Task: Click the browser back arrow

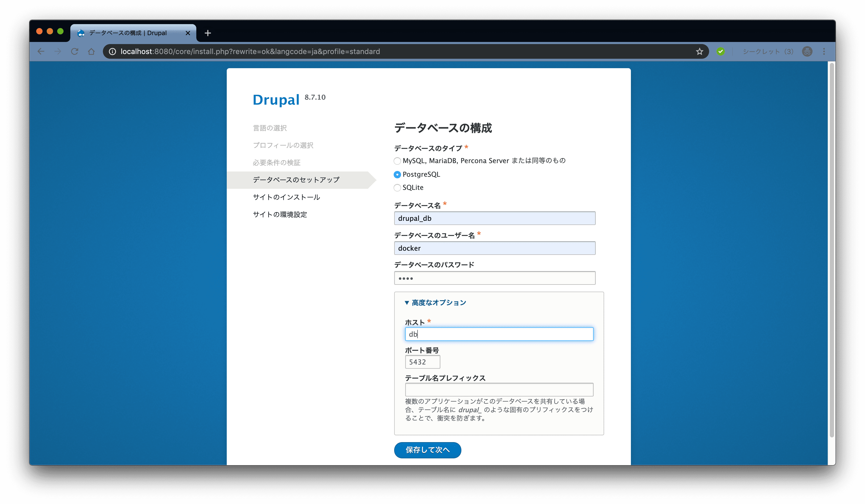Action: [41, 51]
